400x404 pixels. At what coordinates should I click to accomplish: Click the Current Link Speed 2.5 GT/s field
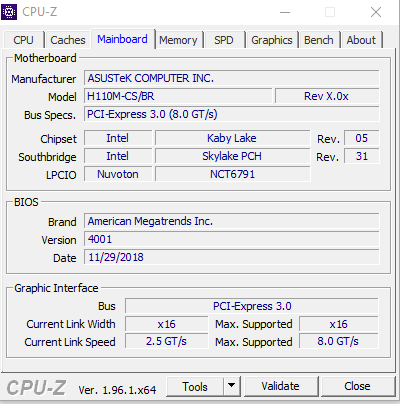tap(166, 341)
